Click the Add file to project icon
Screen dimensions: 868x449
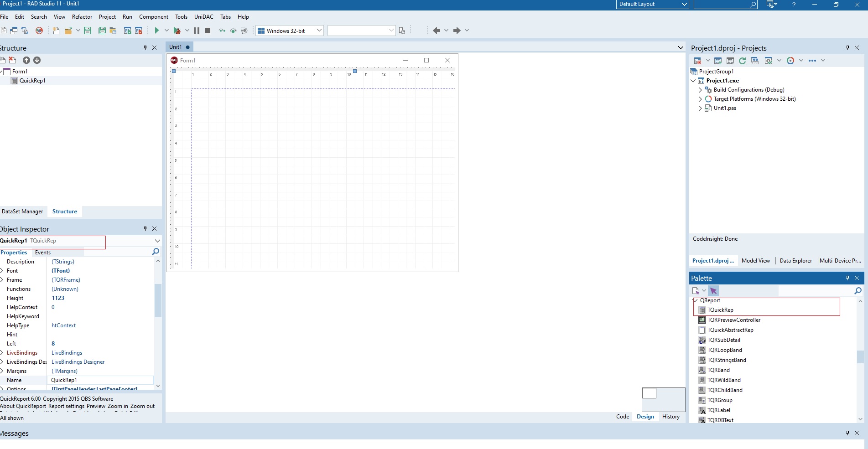pos(128,31)
